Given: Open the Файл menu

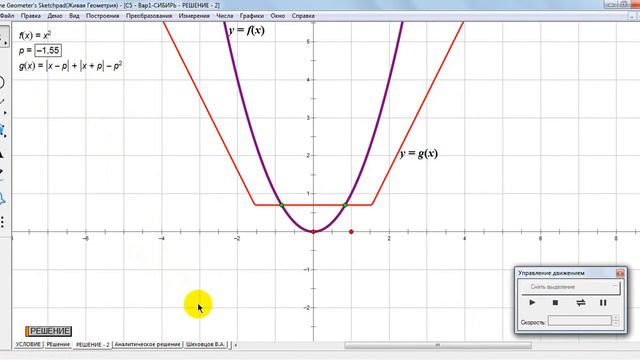Looking at the screenshot, I should [x=7, y=16].
